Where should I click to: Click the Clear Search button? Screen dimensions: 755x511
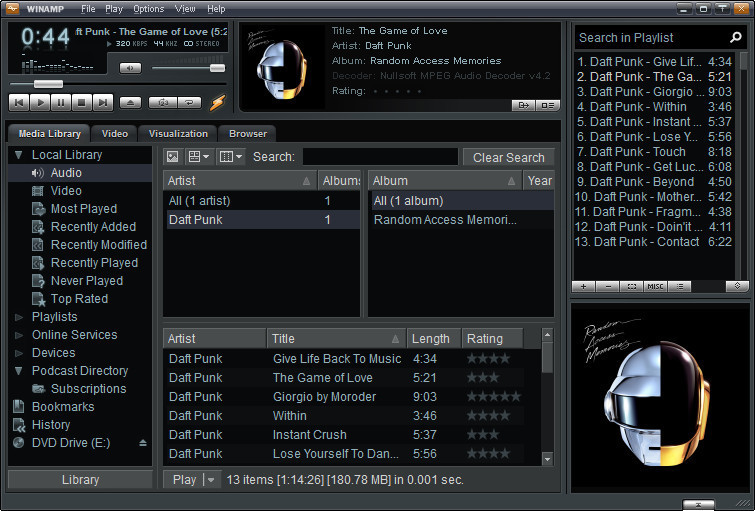tap(508, 157)
